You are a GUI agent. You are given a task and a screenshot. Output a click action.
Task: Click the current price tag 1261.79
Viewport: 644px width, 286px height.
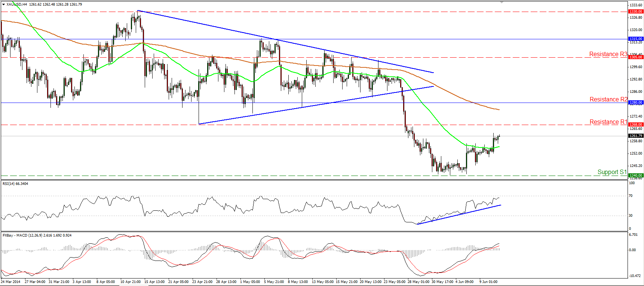636,136
